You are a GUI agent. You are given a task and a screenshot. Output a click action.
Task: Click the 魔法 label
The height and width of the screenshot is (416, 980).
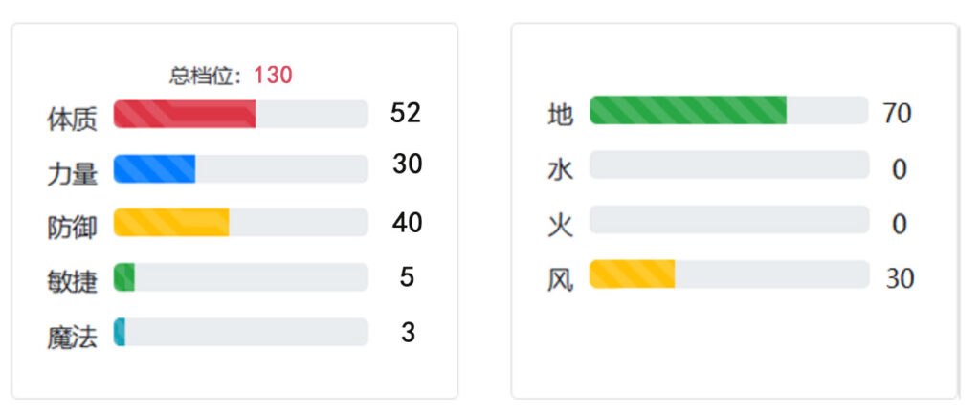[73, 338]
